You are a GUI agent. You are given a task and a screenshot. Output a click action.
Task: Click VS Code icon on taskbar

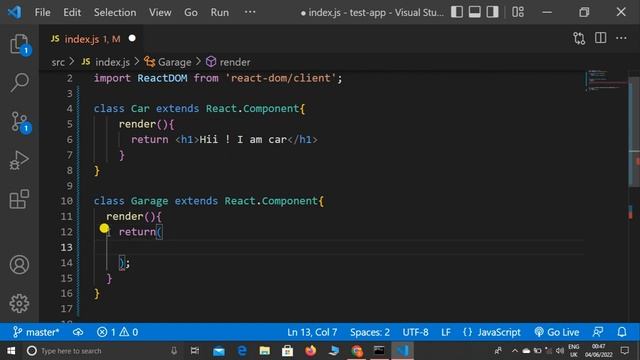402,351
